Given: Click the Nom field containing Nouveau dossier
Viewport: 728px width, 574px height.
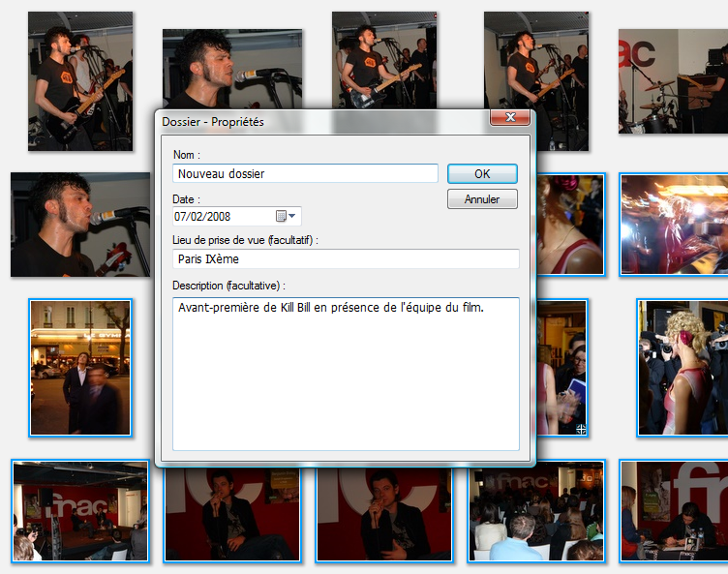Looking at the screenshot, I should (305, 173).
